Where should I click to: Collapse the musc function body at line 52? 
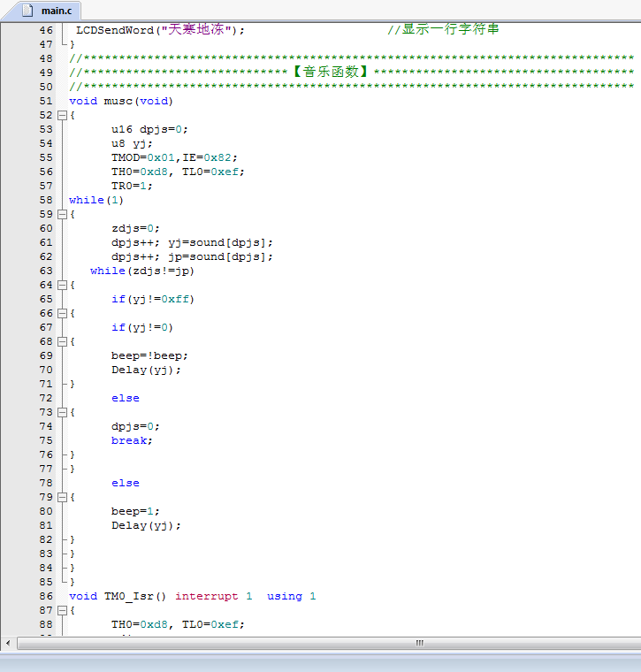pyautogui.click(x=62, y=115)
